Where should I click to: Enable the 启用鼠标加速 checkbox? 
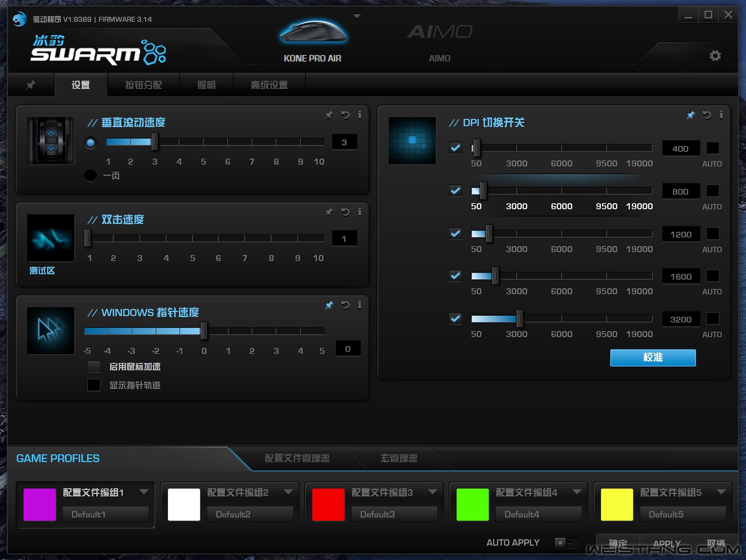point(94,367)
